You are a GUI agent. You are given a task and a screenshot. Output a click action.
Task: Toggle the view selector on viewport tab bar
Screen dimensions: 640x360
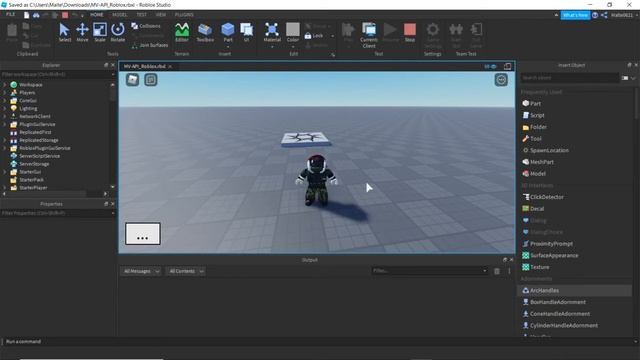coord(490,66)
